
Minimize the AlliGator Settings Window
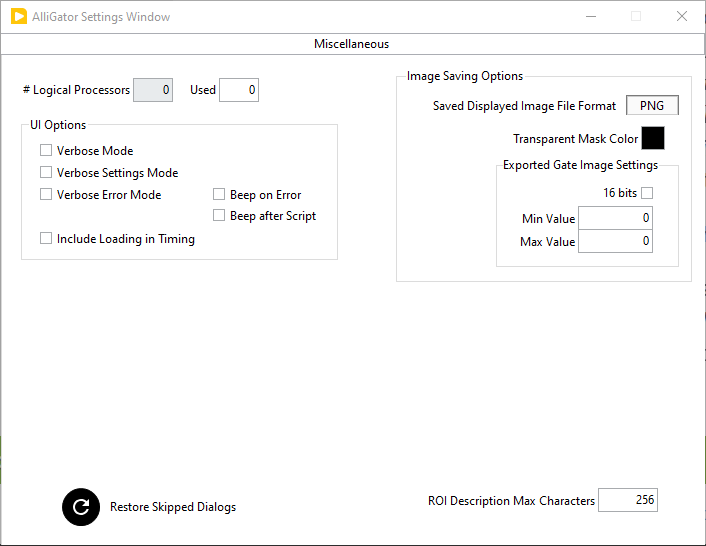[591, 17]
